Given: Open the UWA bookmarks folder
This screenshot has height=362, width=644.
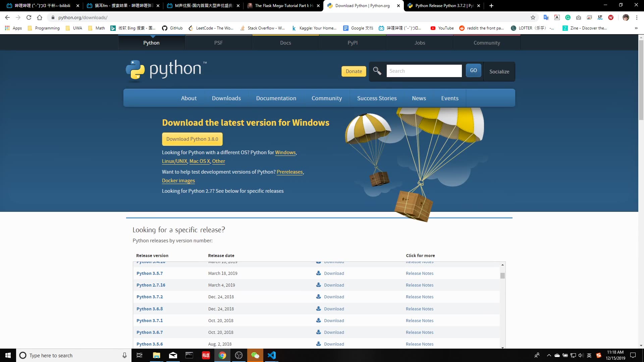Looking at the screenshot, I should 74,28.
